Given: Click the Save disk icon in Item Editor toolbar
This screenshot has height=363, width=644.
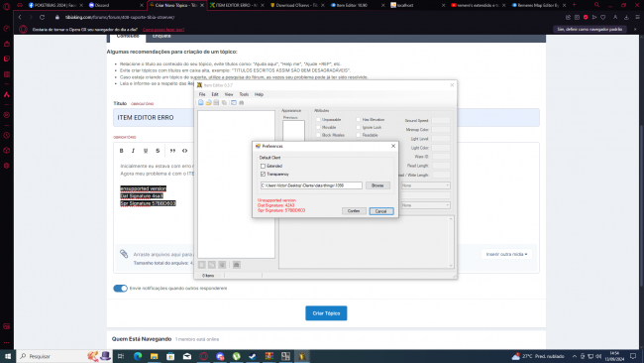Looking at the screenshot, I should (x=216, y=102).
